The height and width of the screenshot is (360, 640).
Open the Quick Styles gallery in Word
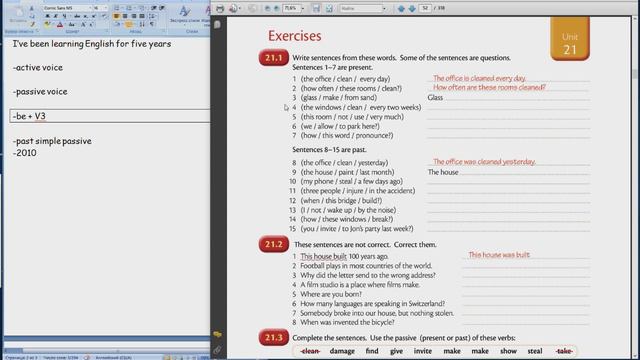(184, 14)
